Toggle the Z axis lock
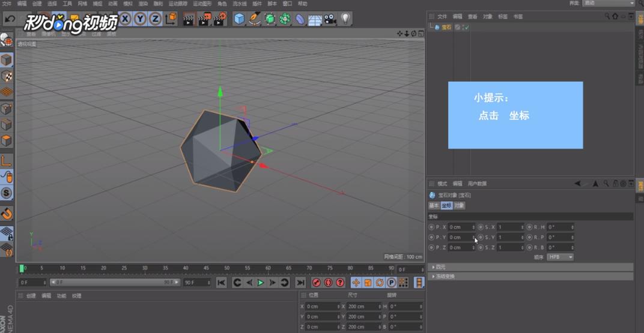This screenshot has width=644, height=333. point(155,19)
